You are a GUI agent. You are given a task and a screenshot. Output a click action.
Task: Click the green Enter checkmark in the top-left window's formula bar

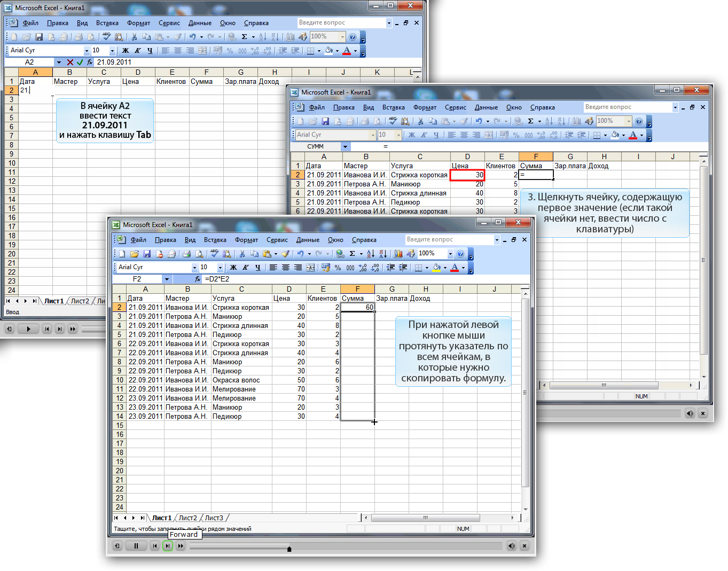coord(80,62)
